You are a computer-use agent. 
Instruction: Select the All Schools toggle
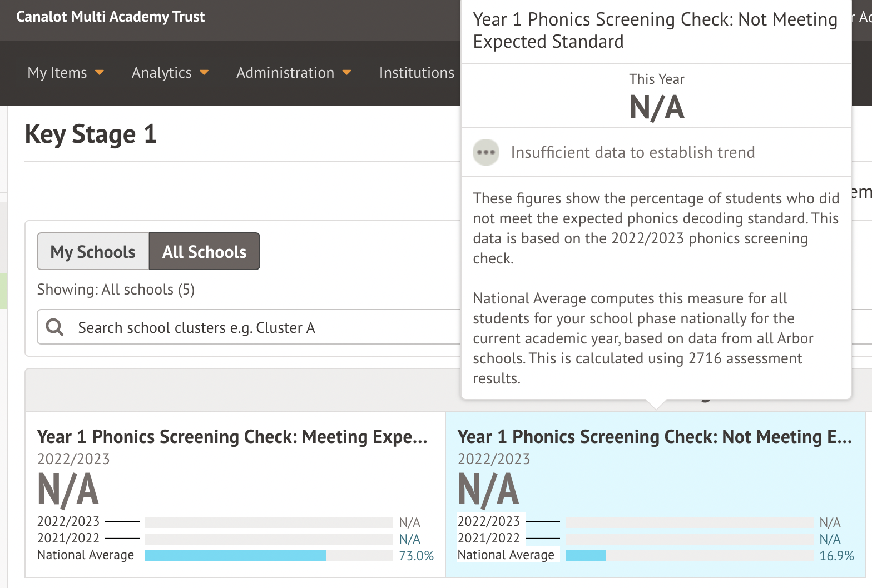tap(204, 252)
